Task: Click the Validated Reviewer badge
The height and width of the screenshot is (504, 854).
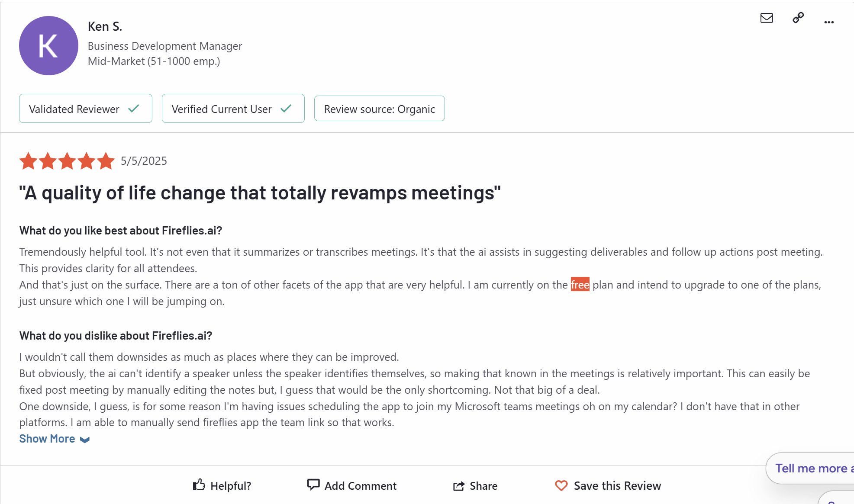Action: coord(86,109)
